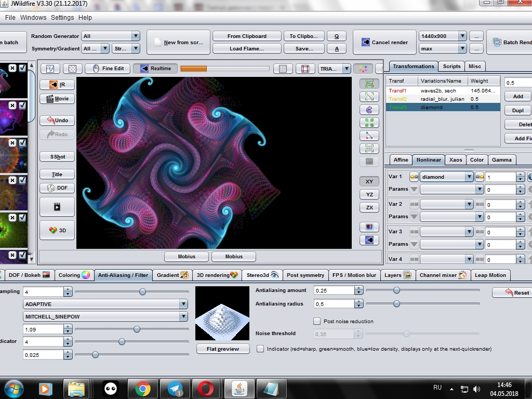Undo the last change
The height and width of the screenshot is (399, 532).
pyautogui.click(x=57, y=121)
